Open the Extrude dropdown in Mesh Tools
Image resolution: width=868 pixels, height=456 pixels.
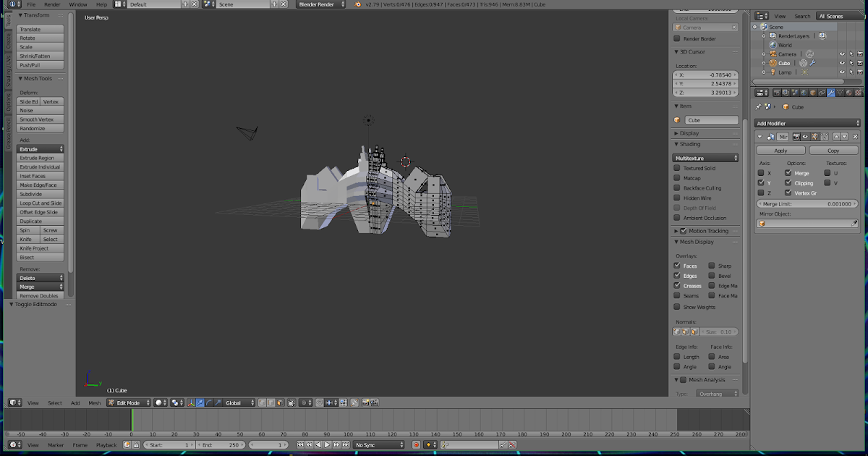[41, 149]
